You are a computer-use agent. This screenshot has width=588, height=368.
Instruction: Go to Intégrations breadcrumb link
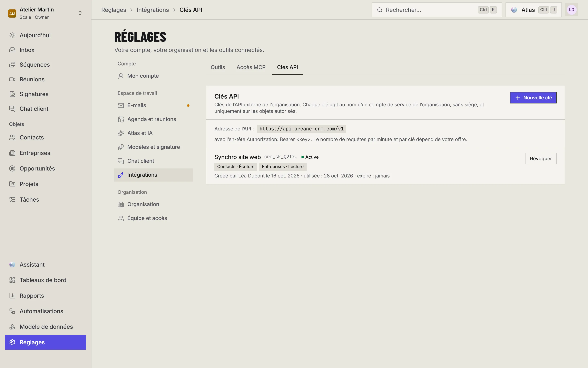click(x=153, y=10)
